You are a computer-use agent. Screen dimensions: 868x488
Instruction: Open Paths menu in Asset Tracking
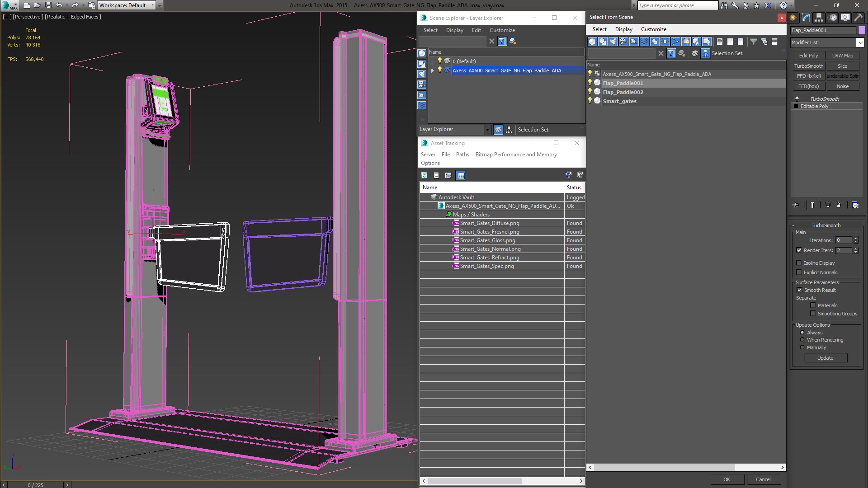coord(462,155)
